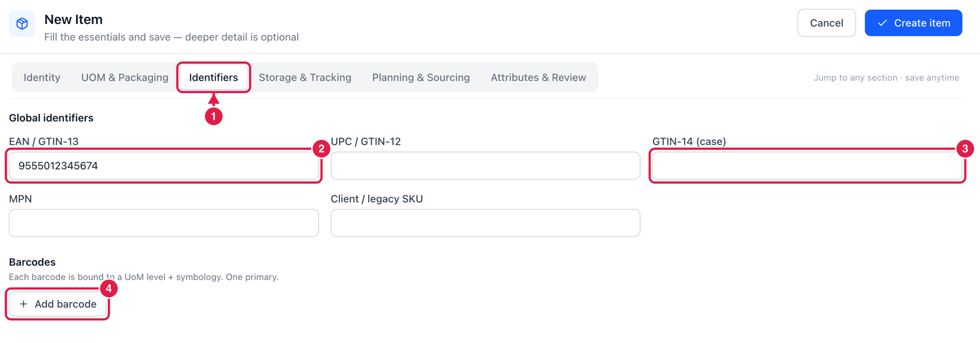The height and width of the screenshot is (343, 980).
Task: Jump to the Attributes & Review tab
Action: 538,78
